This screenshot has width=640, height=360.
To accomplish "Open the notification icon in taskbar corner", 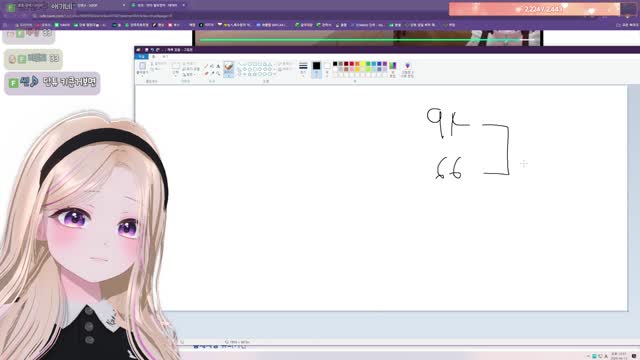I will 634,356.
